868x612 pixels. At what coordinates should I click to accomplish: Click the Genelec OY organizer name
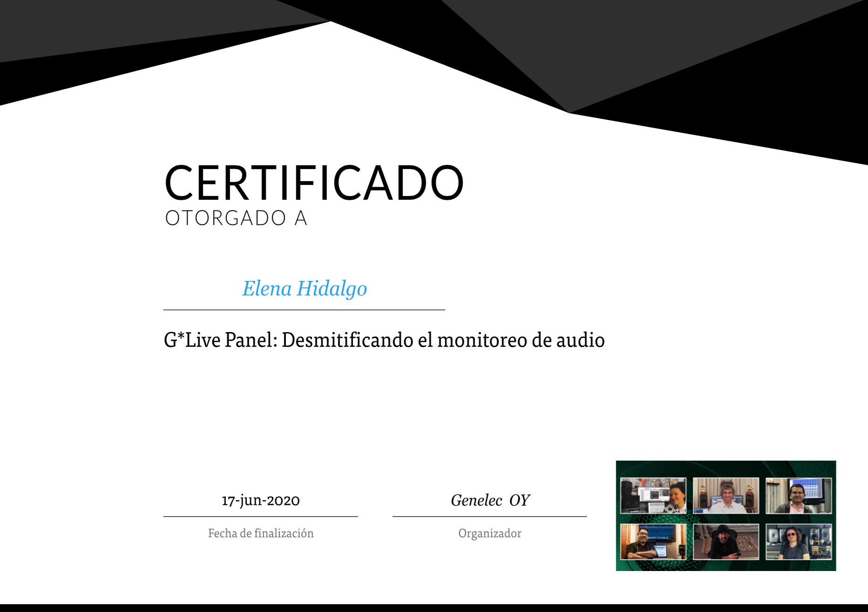point(490,500)
